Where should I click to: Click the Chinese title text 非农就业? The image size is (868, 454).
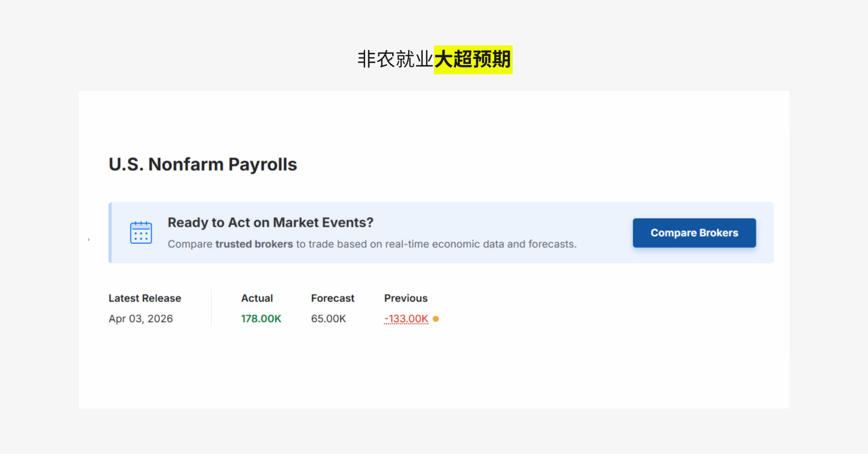tap(395, 60)
